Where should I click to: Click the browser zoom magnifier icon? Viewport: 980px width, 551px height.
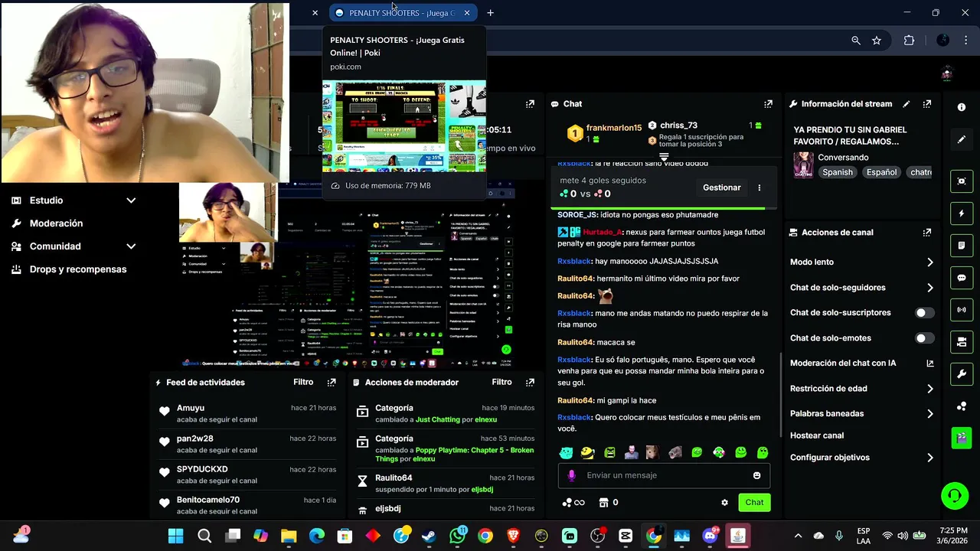point(856,41)
